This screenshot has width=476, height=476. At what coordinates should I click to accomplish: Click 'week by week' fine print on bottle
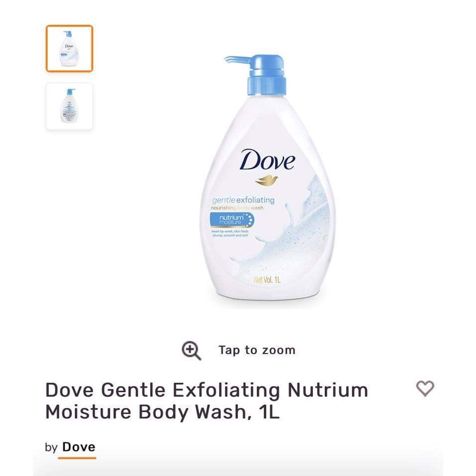[231, 233]
